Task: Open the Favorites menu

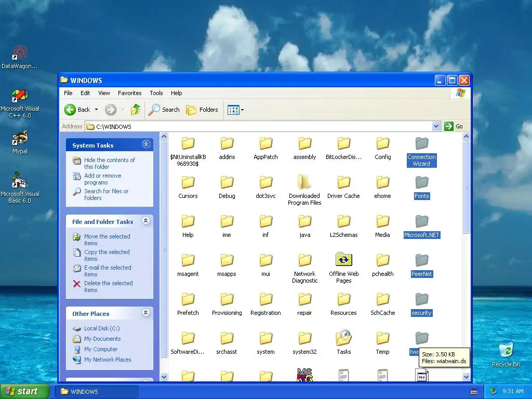Action: tap(129, 93)
